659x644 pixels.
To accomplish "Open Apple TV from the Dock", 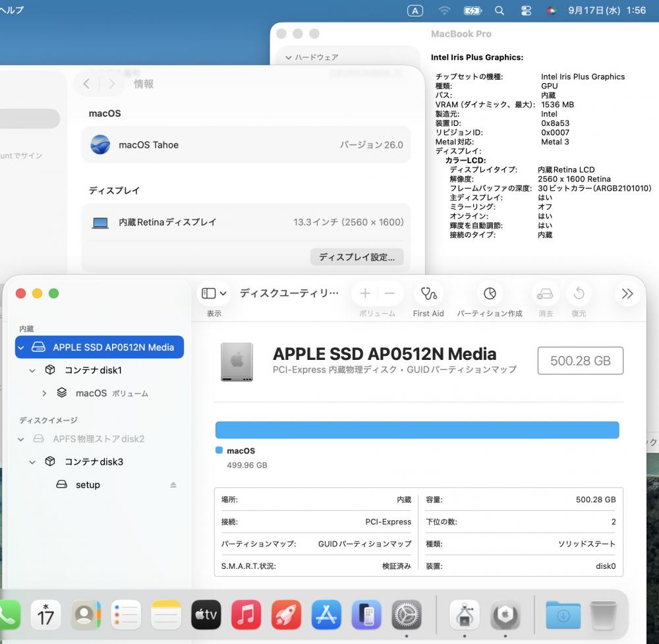I will [x=206, y=614].
